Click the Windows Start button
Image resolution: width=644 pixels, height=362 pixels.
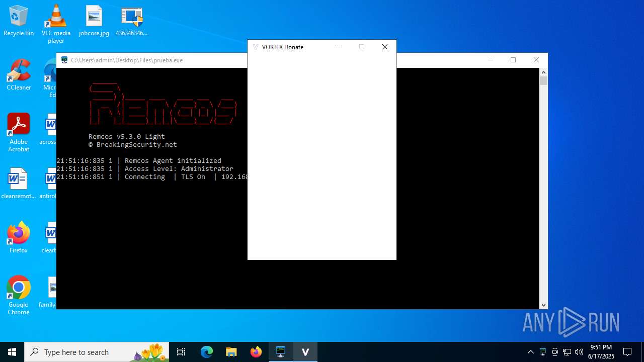click(x=12, y=352)
